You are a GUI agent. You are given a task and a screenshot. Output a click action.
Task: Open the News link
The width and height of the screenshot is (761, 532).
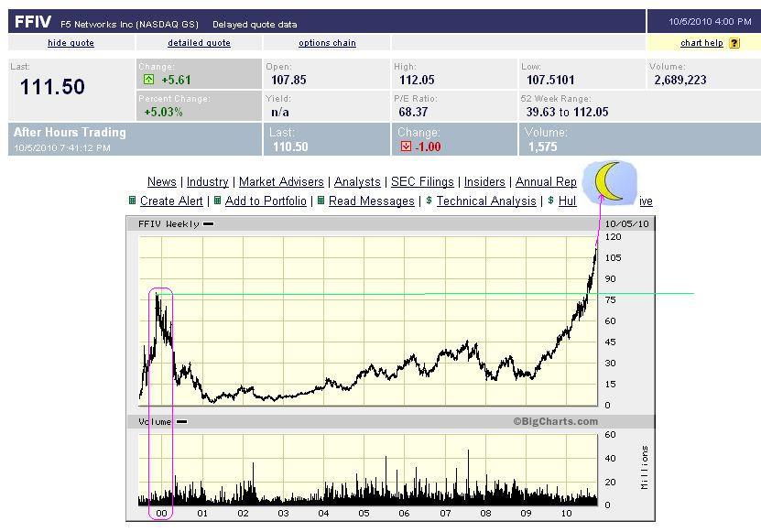click(x=161, y=181)
